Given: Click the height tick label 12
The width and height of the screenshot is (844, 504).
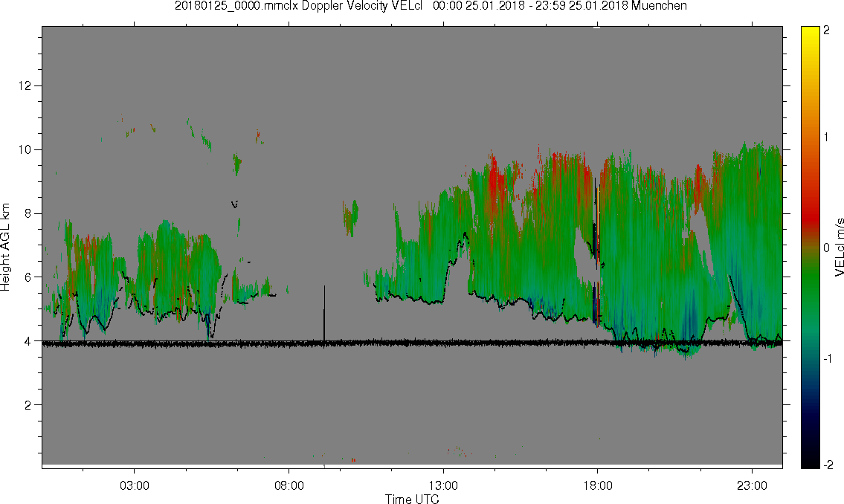Looking at the screenshot, I should point(25,86).
